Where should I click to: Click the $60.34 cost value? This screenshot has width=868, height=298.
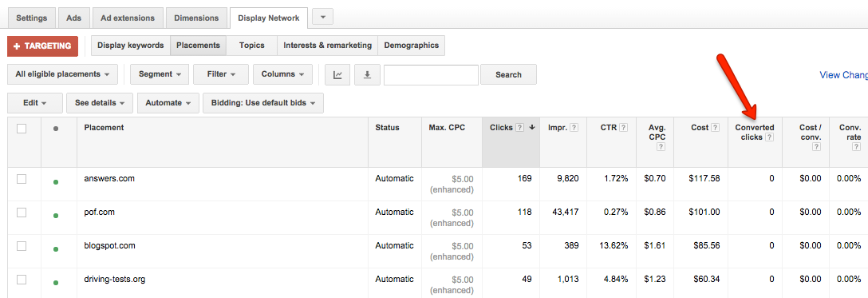coord(707,279)
